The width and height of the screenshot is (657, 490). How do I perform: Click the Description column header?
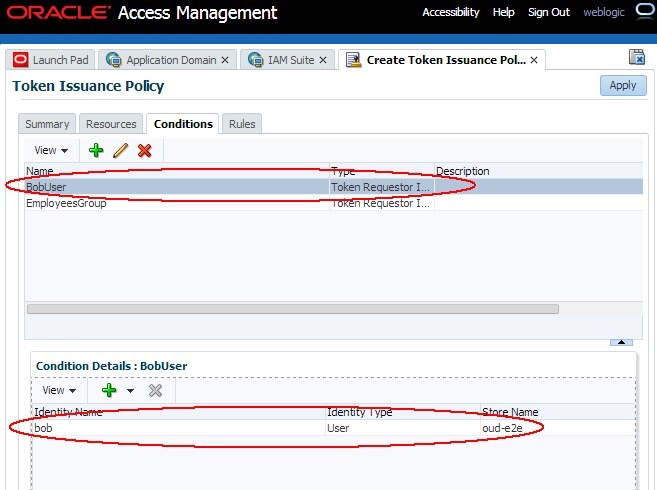point(538,171)
